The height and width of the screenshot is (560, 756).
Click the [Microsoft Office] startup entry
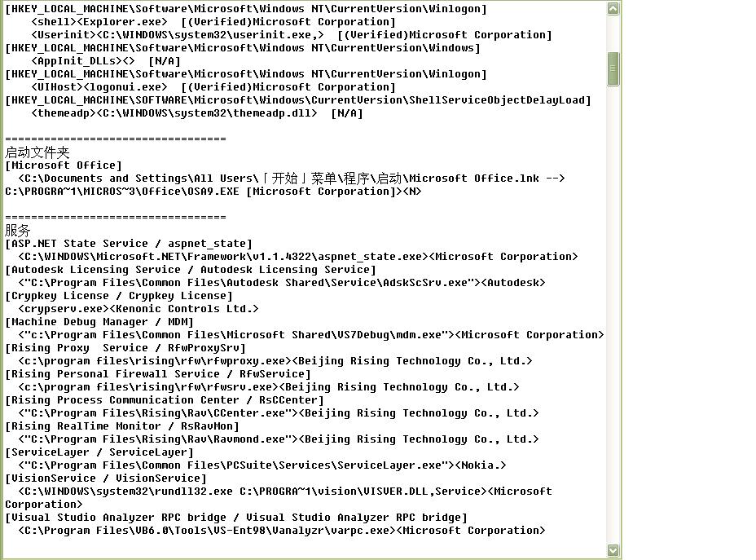point(64,165)
